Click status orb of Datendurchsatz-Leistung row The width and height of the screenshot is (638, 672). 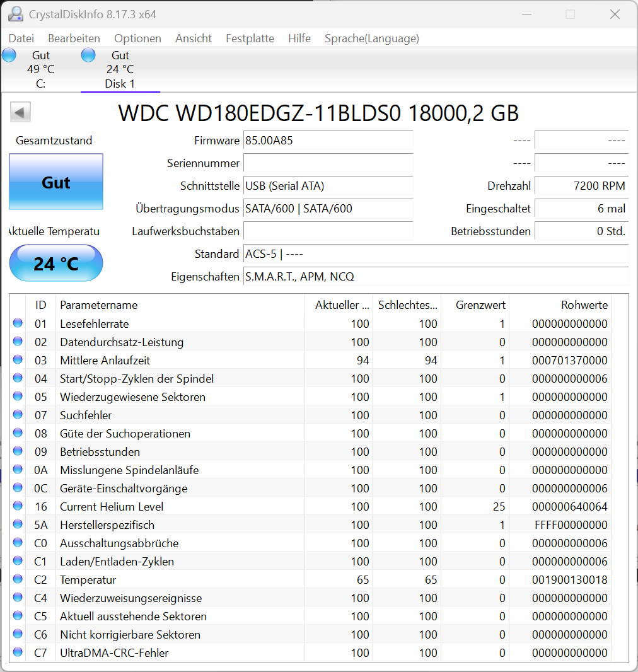(x=18, y=342)
